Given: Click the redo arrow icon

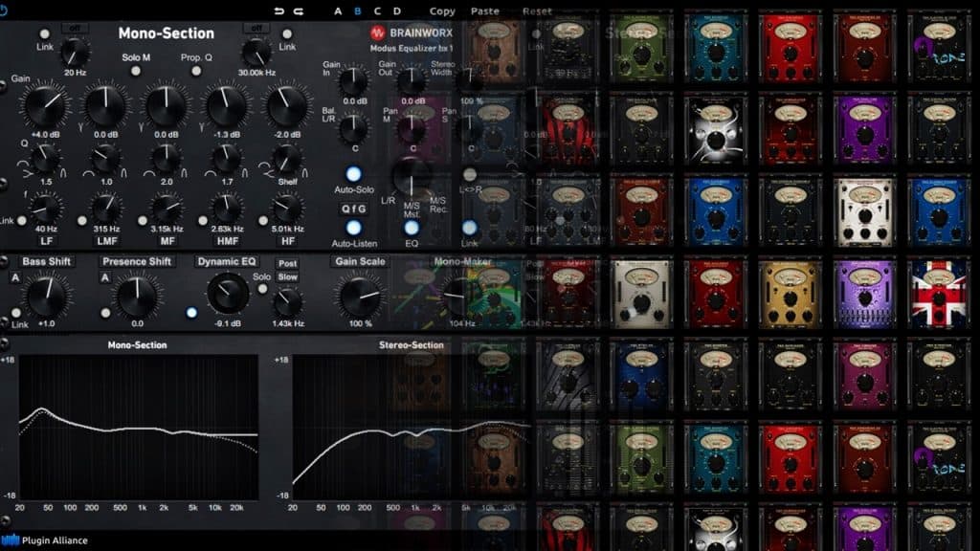Looking at the screenshot, I should pyautogui.click(x=299, y=11).
